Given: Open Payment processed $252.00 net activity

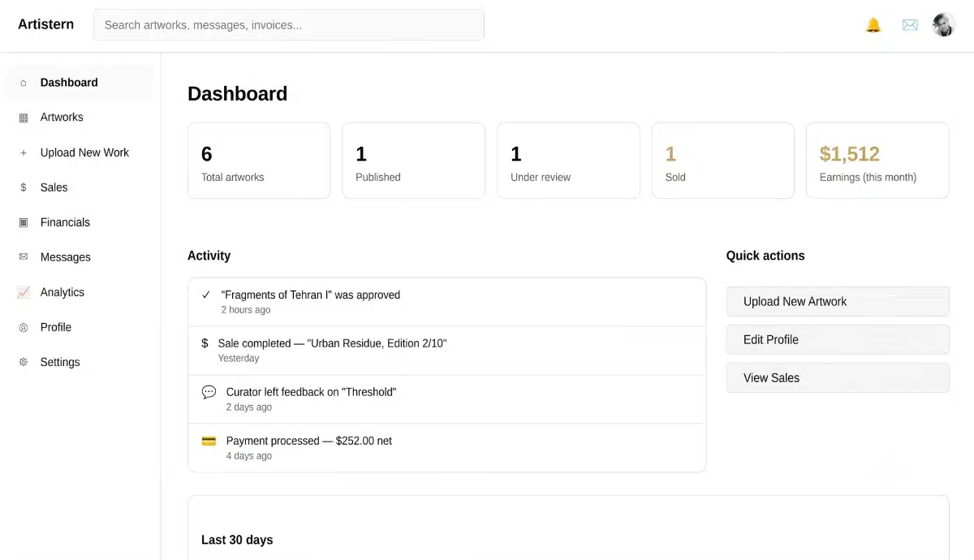Looking at the screenshot, I should [447, 448].
